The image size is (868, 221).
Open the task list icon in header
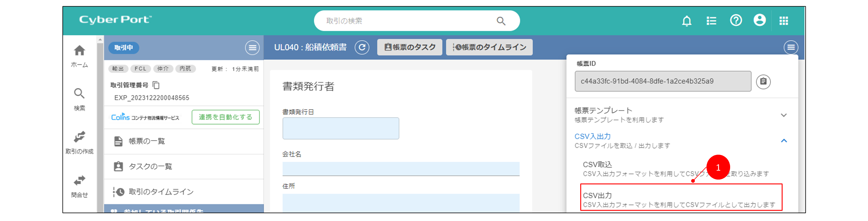pyautogui.click(x=711, y=21)
